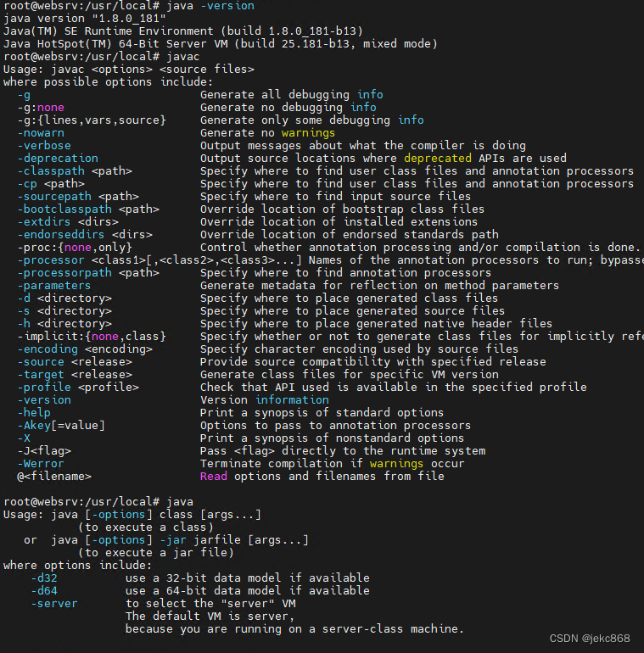The image size is (644, 653).
Task: Click the '-g:{lines,vars,source}' option
Action: (x=92, y=120)
